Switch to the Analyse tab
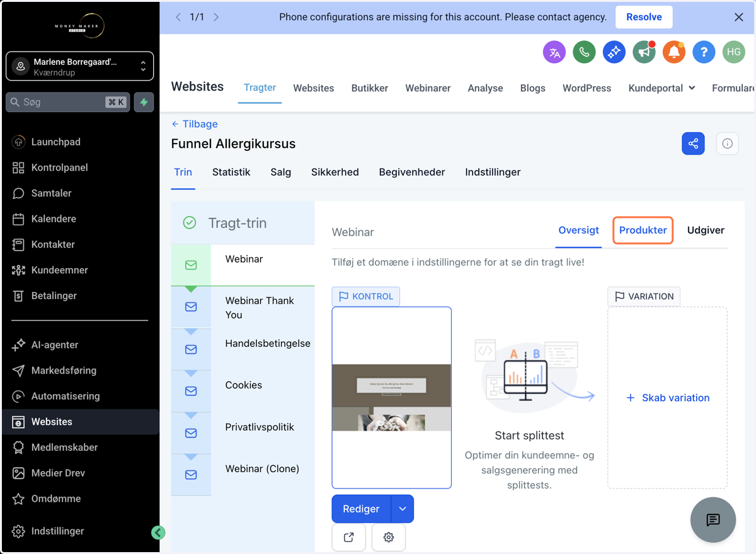756x554 pixels. (485, 88)
